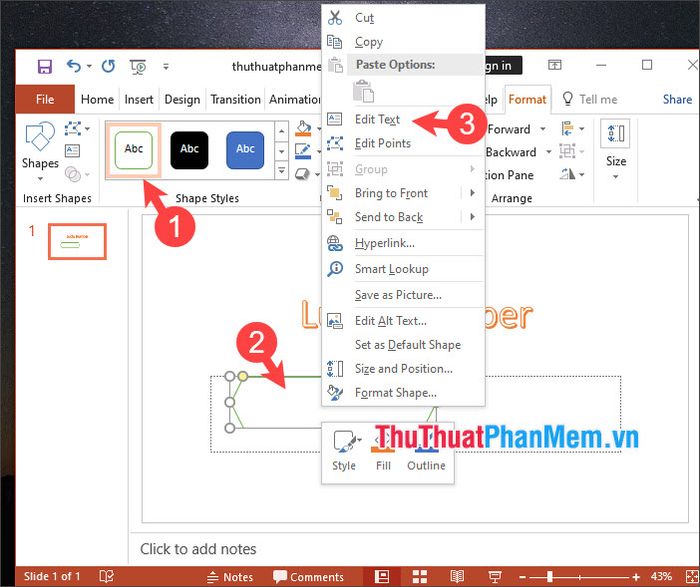700x587 pixels.
Task: Switch to Slide Sorter view
Action: click(x=420, y=576)
